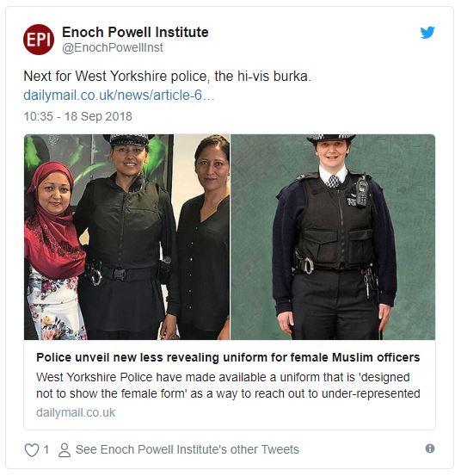
Task: Visit the @EnochPowellInst handle
Action: click(x=113, y=47)
